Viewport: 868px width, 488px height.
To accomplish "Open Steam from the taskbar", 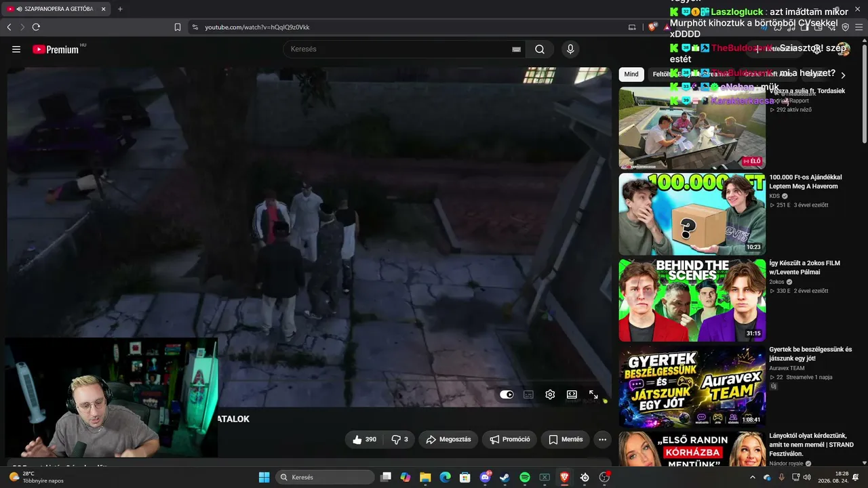I will 505,477.
